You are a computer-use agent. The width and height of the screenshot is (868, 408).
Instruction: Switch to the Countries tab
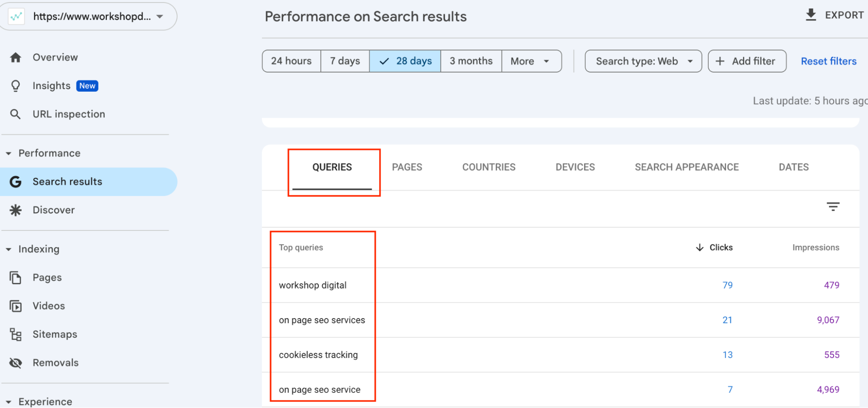[489, 167]
